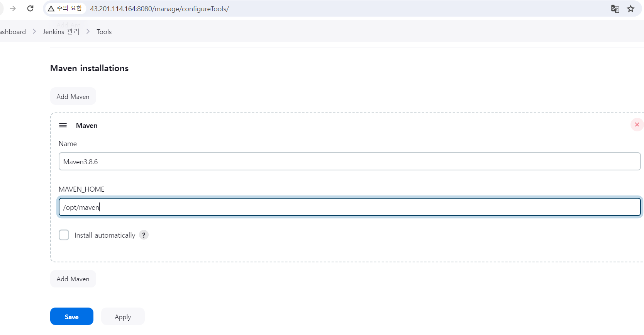Check the Install automatically checkbox

pos(64,235)
